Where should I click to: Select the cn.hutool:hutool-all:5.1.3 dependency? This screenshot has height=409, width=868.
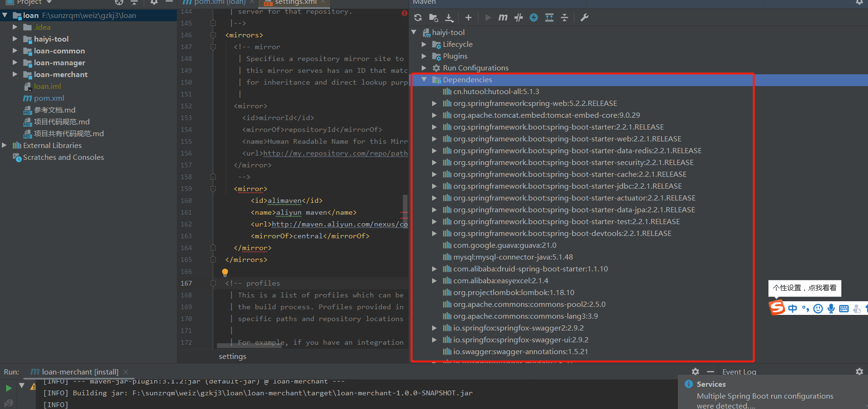tap(496, 91)
